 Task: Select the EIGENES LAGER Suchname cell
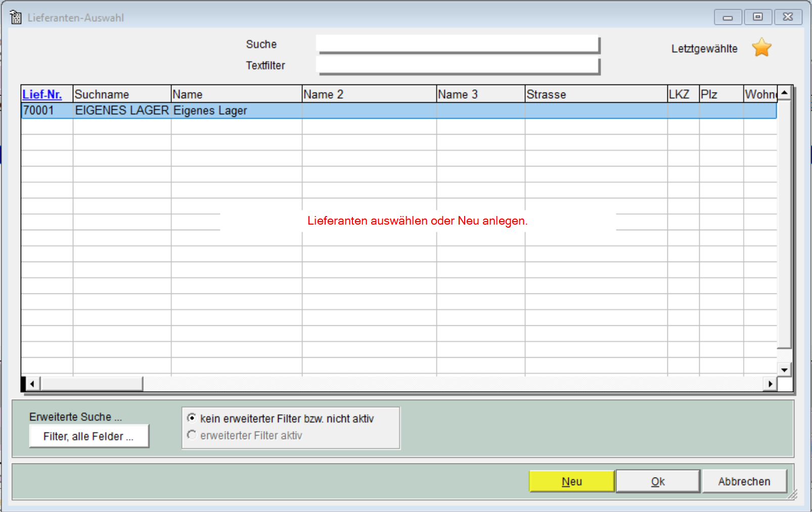point(122,110)
